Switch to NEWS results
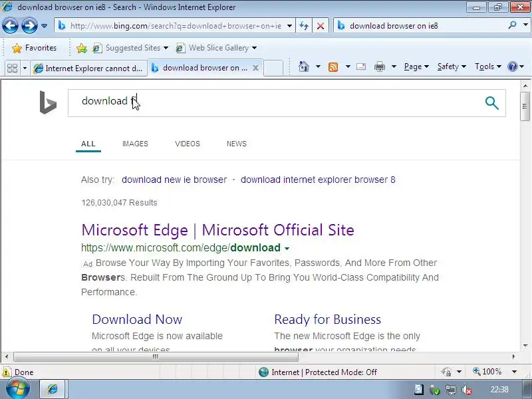Viewport: 532px width, 399px height. [x=237, y=144]
